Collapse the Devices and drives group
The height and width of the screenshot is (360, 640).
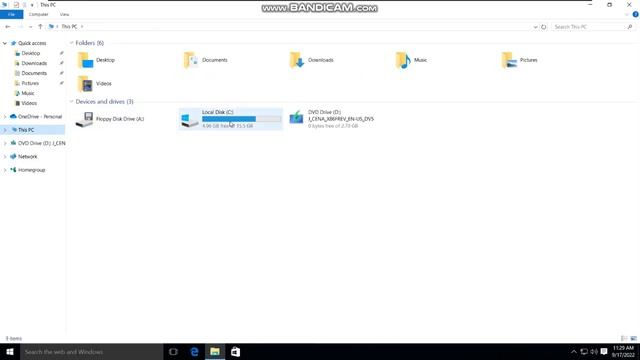pyautogui.click(x=71, y=102)
